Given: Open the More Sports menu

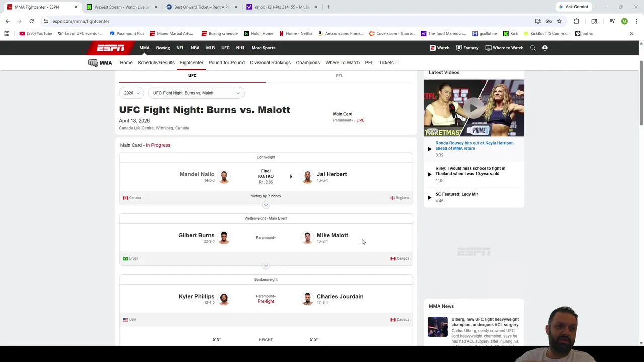Looking at the screenshot, I should [x=263, y=48].
